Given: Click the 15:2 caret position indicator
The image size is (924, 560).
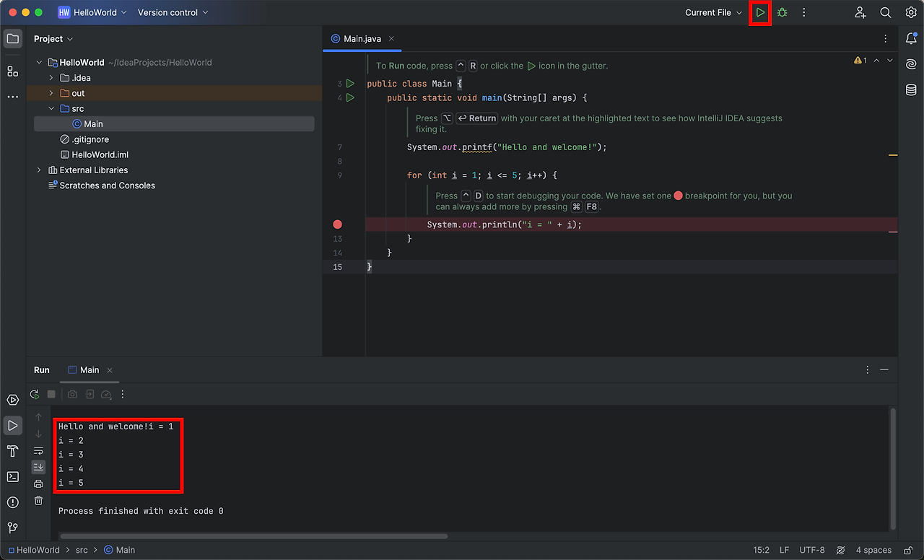Looking at the screenshot, I should [x=761, y=550].
